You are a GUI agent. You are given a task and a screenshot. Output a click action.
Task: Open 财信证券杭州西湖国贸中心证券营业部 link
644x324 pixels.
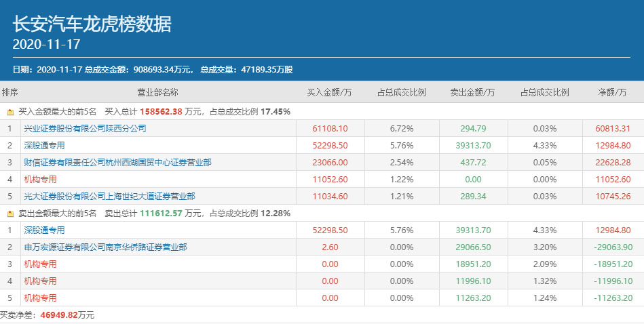[117, 162]
